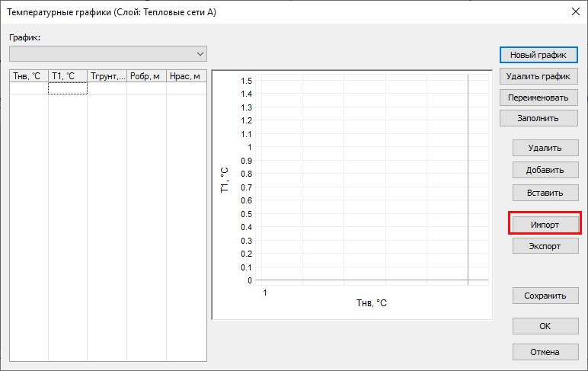Click the first-row cell under T1
Screen dimensions: 588x371
click(67, 88)
